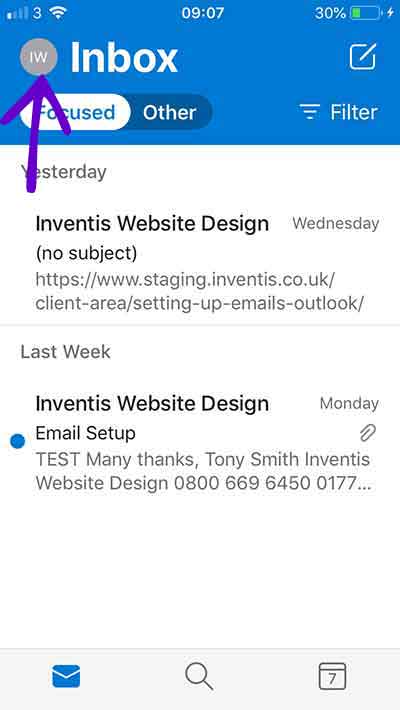
Task: Tap the battery status indicator
Action: coord(365,13)
